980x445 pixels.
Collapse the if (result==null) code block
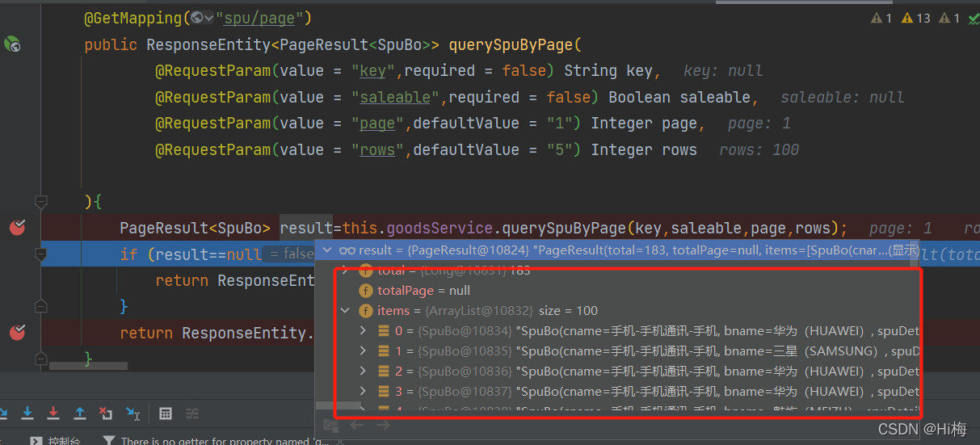pos(41,254)
